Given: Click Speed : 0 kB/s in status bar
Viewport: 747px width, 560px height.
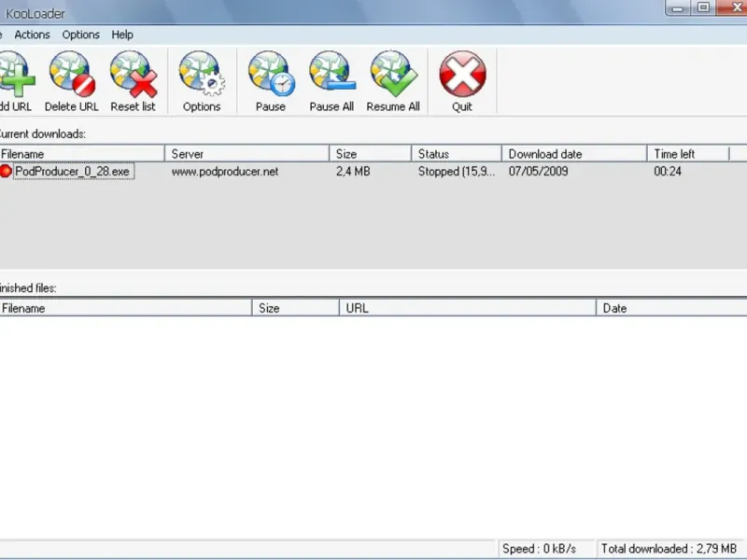Looking at the screenshot, I should tap(540, 549).
